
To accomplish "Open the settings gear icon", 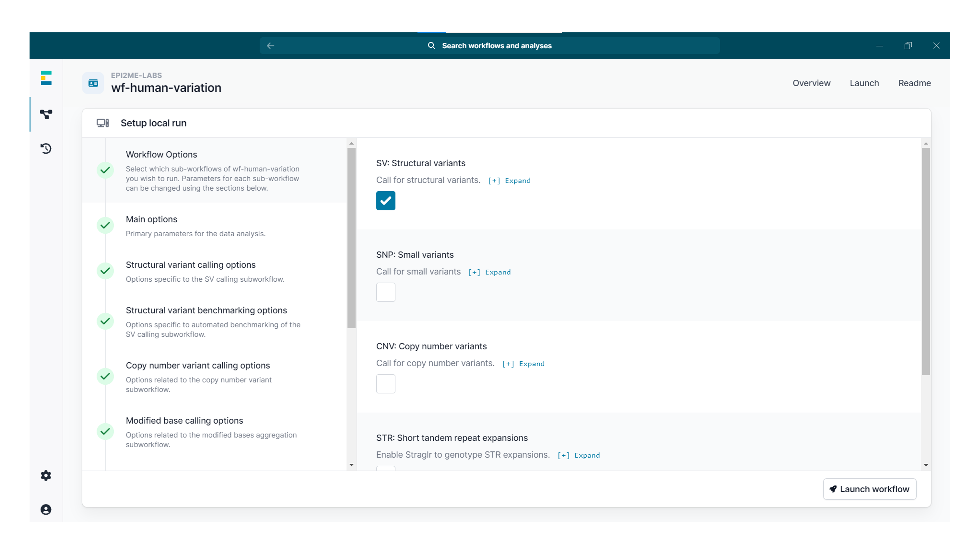I will tap(46, 475).
